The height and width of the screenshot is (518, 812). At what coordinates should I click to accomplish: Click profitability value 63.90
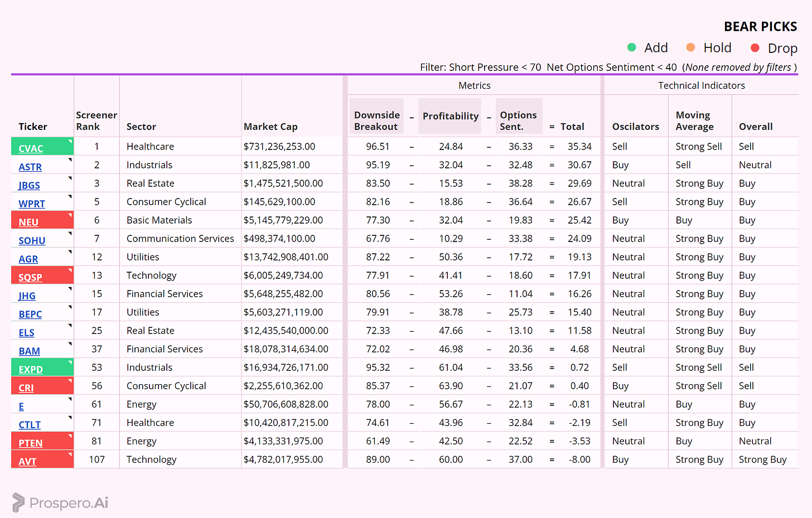pos(451,386)
